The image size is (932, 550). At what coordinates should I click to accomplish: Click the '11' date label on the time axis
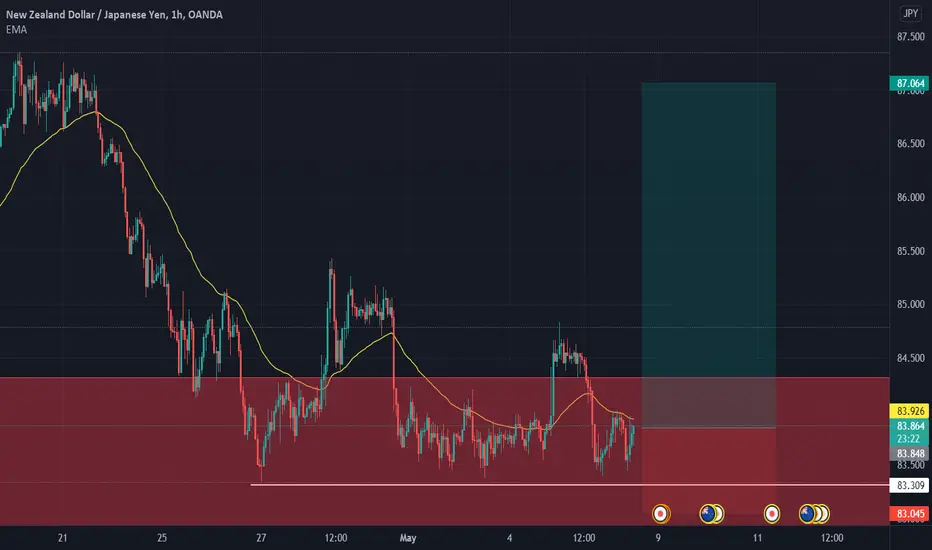pyautogui.click(x=757, y=538)
